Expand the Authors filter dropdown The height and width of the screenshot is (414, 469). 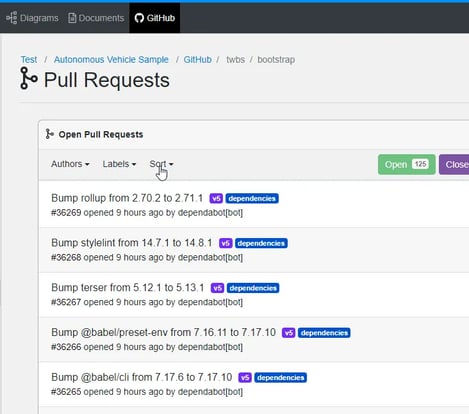point(70,164)
